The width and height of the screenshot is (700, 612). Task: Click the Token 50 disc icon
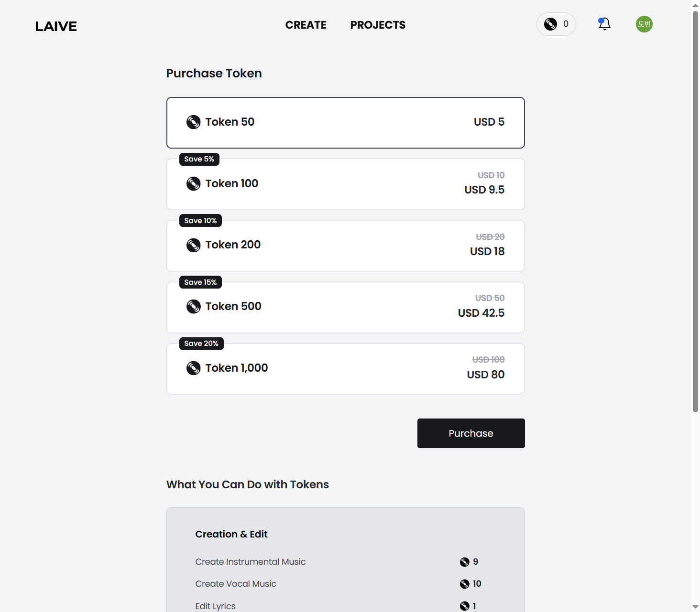point(194,122)
